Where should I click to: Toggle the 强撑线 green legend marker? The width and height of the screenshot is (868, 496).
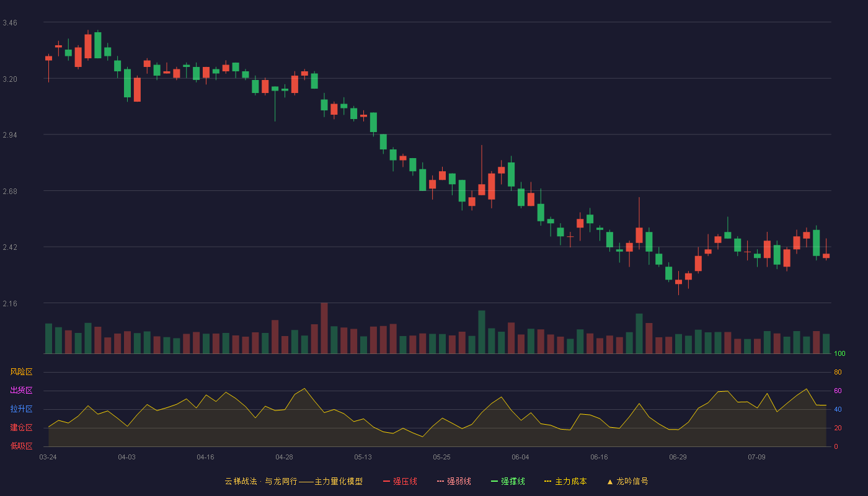coord(494,481)
